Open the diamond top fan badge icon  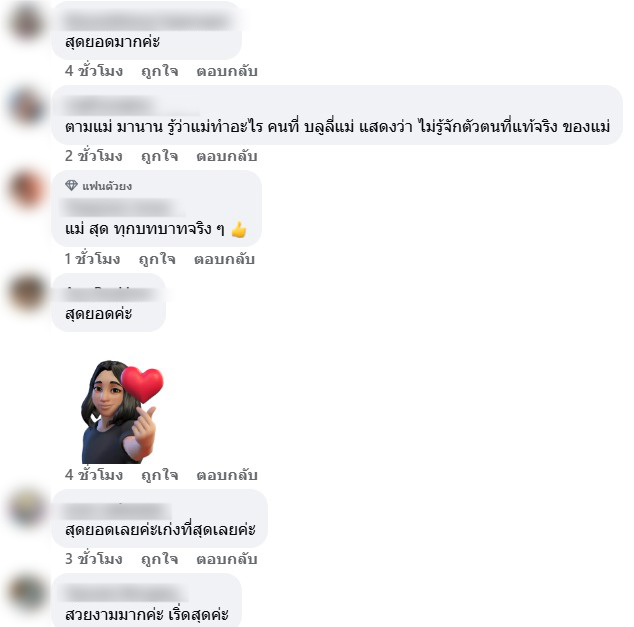coord(72,186)
